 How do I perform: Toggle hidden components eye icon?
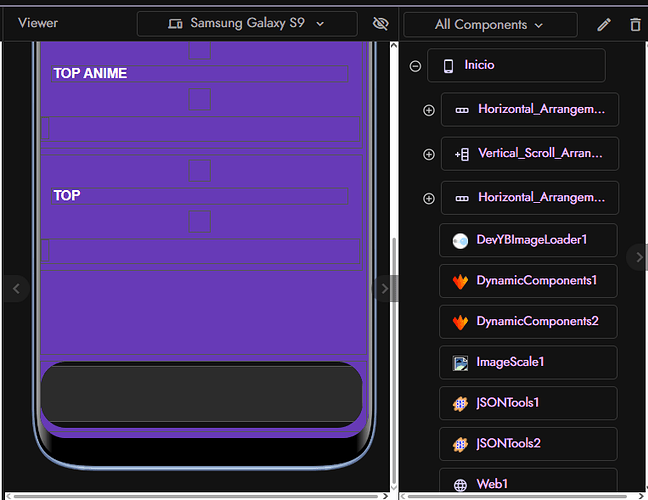point(380,24)
